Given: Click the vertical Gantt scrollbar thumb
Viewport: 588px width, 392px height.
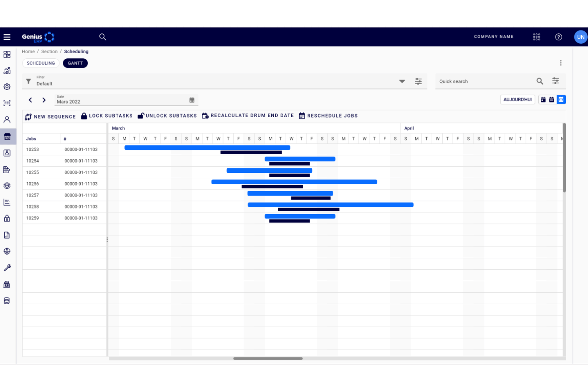Looking at the screenshot, I should pyautogui.click(x=564, y=158).
